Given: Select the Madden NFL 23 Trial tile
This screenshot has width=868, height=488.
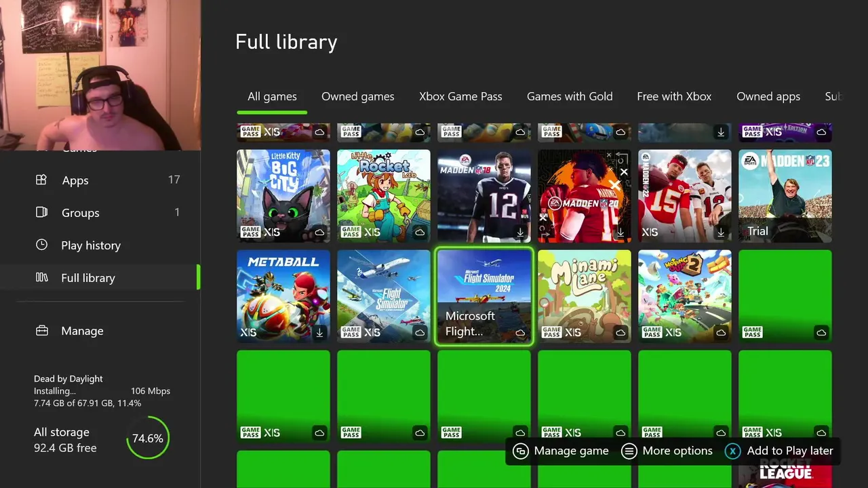Looking at the screenshot, I should coord(785,196).
